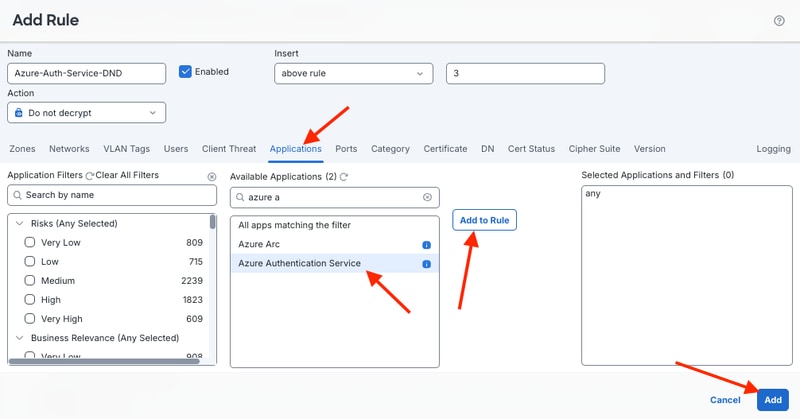Refresh the Available Applications list icon

click(344, 177)
